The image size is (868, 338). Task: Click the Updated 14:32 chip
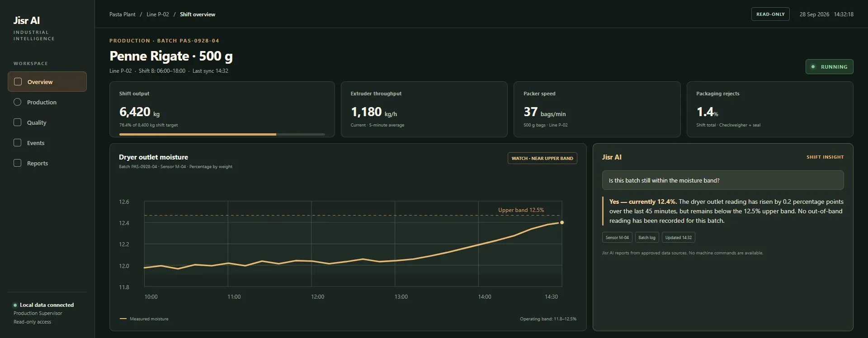tap(679, 238)
